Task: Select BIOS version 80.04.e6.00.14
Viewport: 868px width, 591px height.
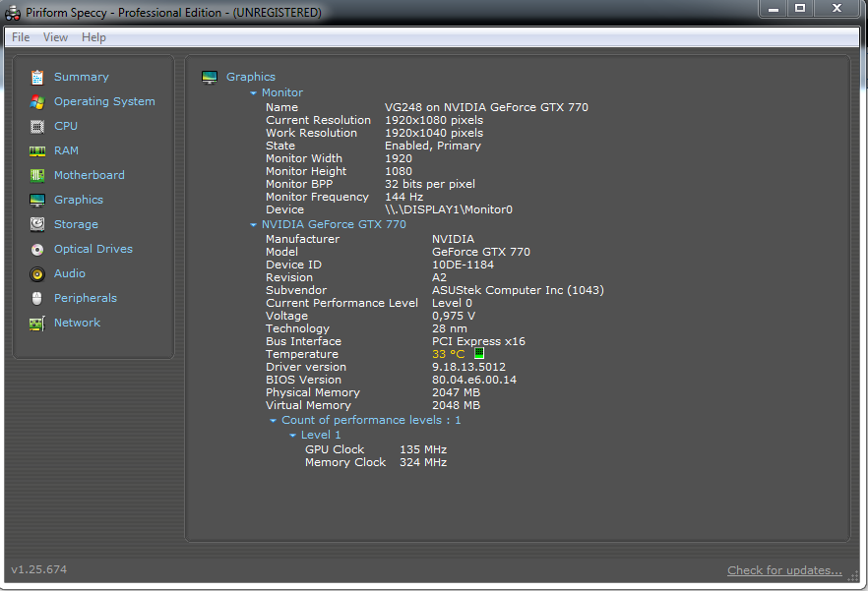Action: tap(474, 380)
